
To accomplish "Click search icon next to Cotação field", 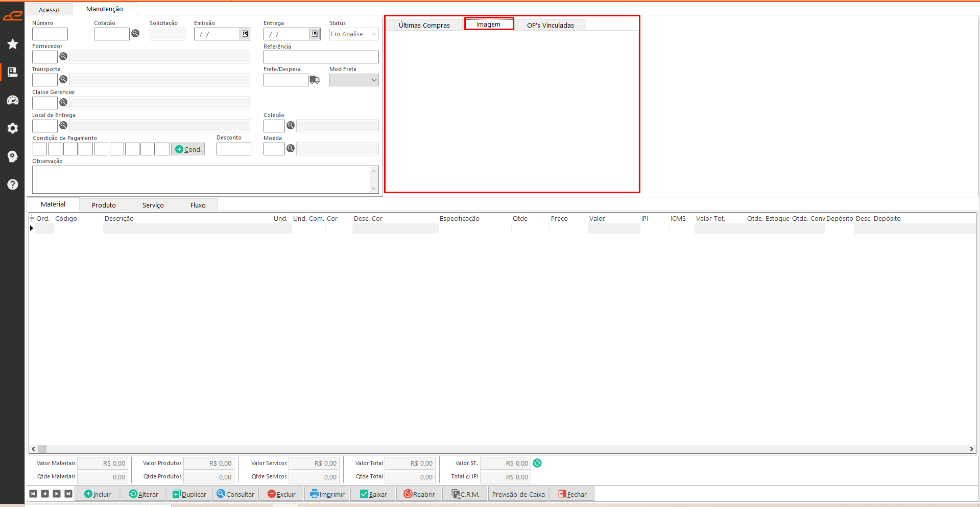I will tap(135, 33).
